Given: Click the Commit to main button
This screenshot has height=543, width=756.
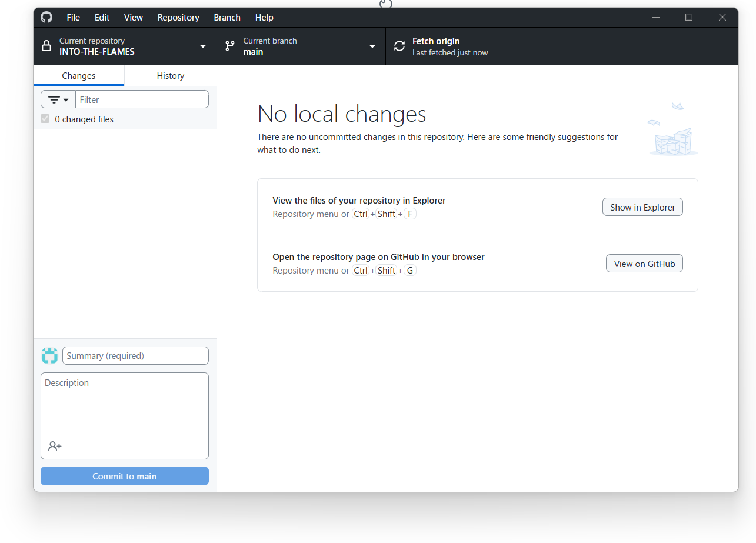Looking at the screenshot, I should pyautogui.click(x=125, y=476).
